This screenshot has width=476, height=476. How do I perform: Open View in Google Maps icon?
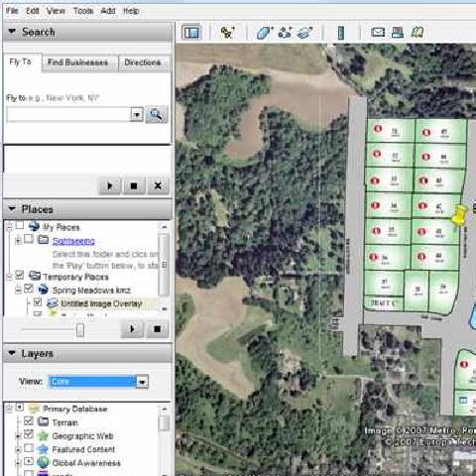click(x=417, y=33)
